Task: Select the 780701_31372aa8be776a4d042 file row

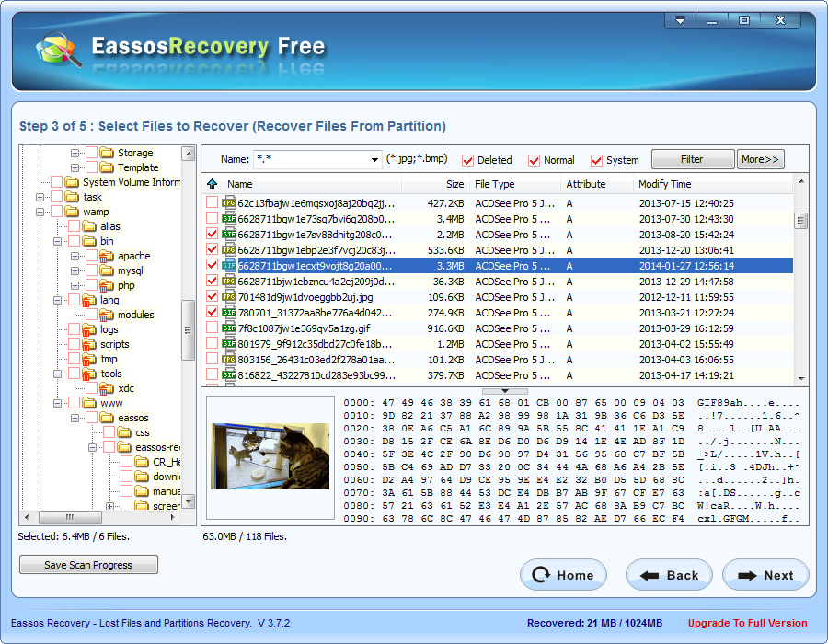Action: (x=499, y=313)
